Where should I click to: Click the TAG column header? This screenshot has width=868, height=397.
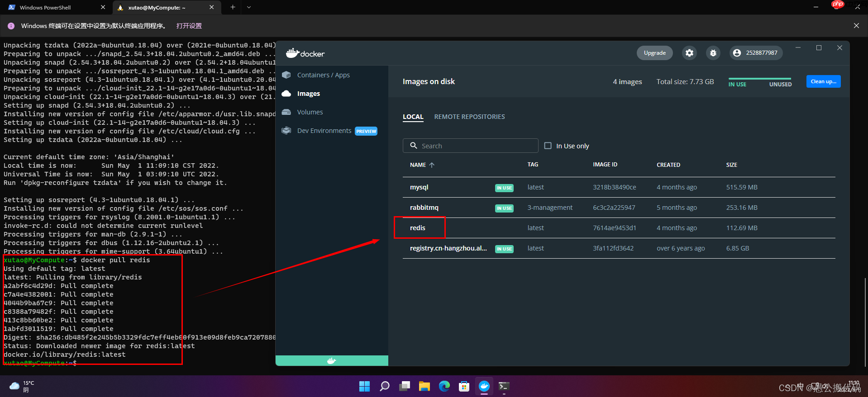[533, 165]
